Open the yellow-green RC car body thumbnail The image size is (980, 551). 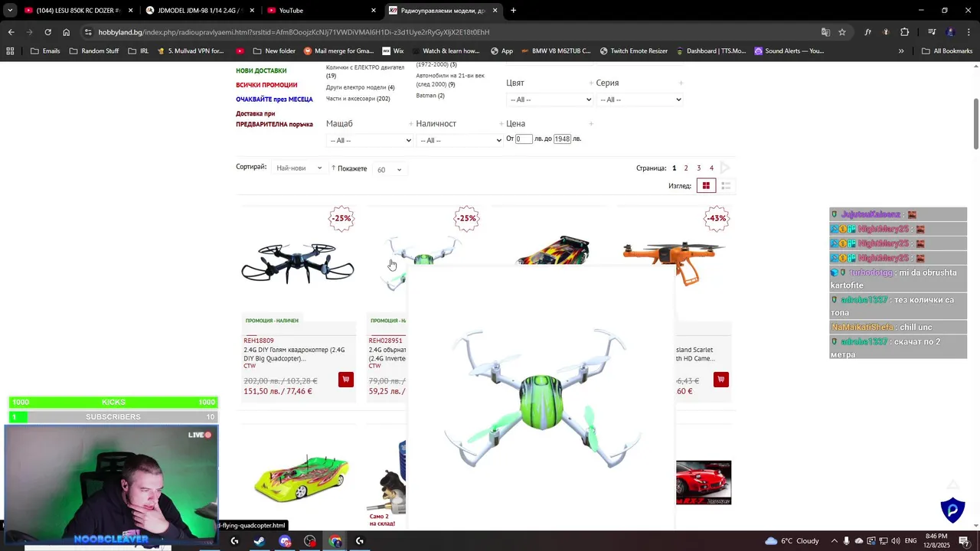click(301, 478)
